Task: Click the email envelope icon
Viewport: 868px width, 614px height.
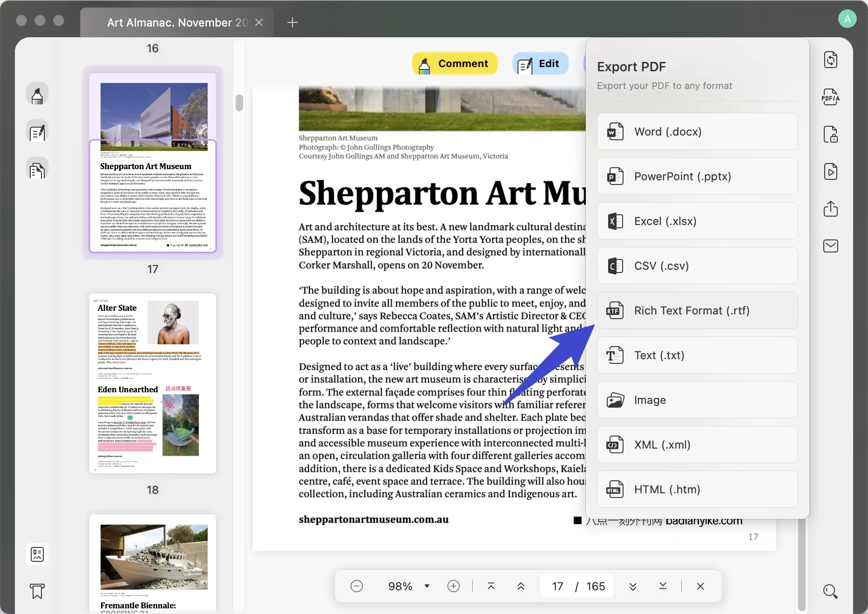Action: [x=831, y=246]
